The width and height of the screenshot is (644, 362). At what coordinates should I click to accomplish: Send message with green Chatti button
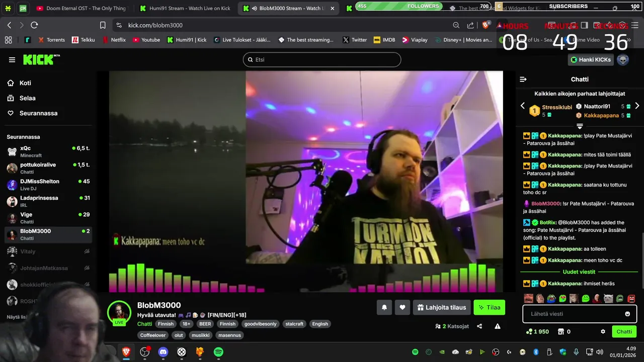(x=624, y=332)
